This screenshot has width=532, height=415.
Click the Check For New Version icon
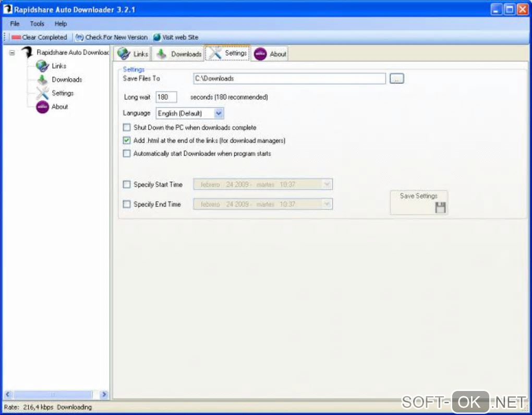pos(79,38)
